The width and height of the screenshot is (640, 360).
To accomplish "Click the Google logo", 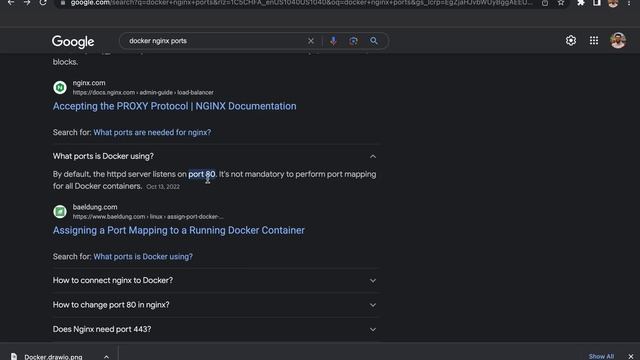I will point(73,41).
